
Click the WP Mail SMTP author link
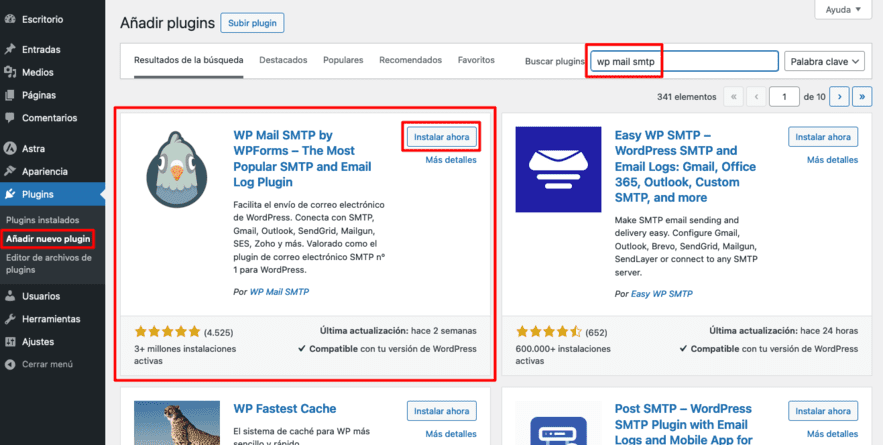(279, 292)
